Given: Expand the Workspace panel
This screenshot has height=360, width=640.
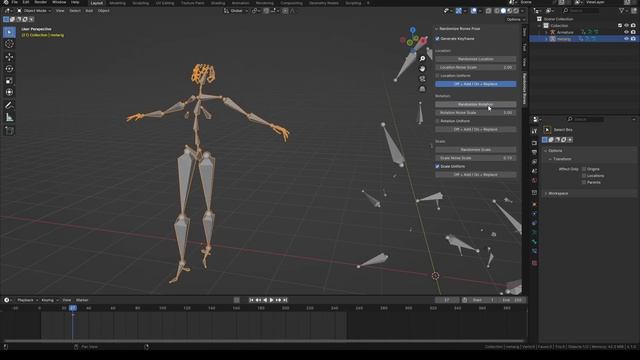Looking at the screenshot, I should (546, 193).
